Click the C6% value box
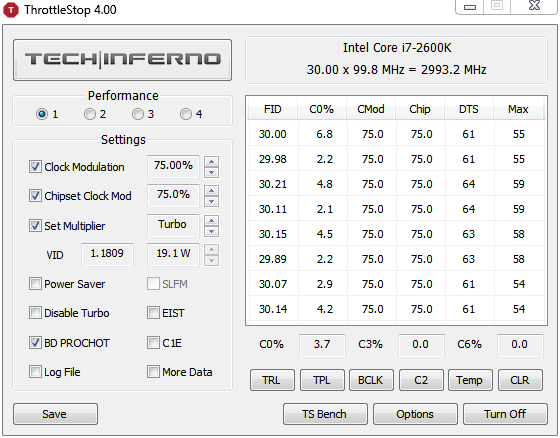This screenshot has height=438, width=560. coord(520,345)
